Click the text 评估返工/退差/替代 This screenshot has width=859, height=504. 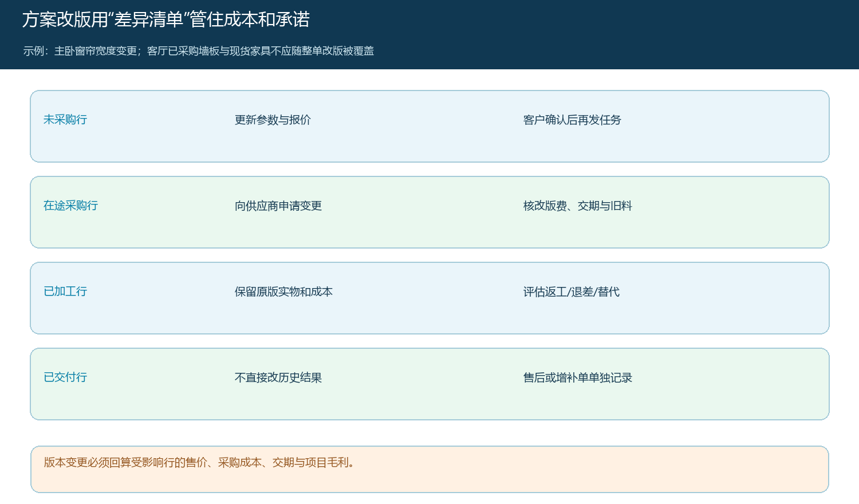pos(572,292)
